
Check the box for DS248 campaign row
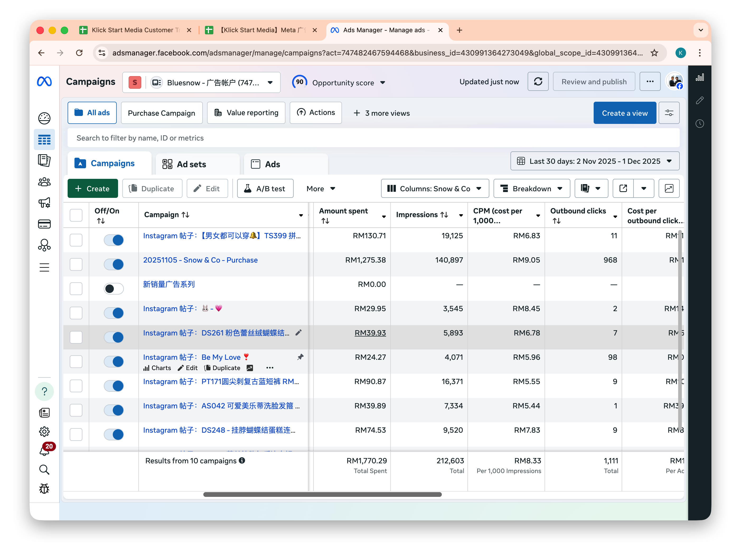pyautogui.click(x=76, y=434)
